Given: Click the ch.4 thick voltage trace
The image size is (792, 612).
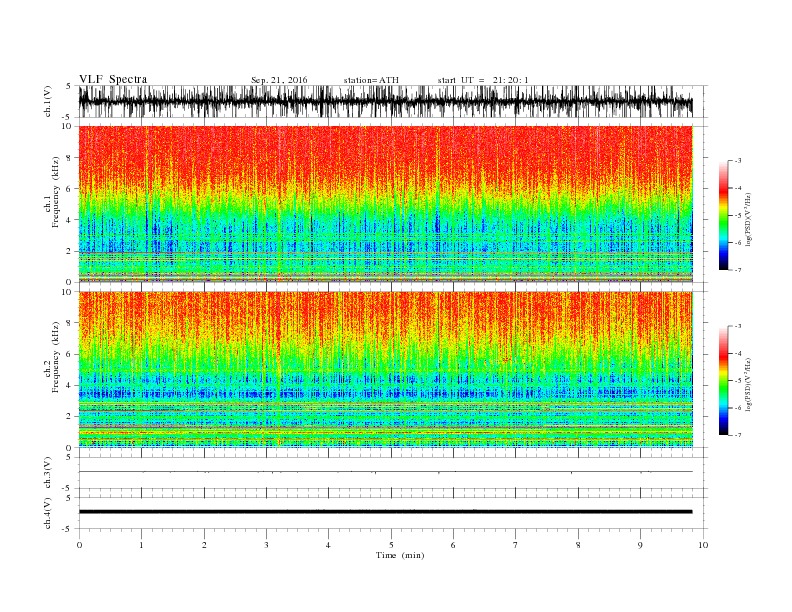Looking at the screenshot, I should click(x=385, y=512).
